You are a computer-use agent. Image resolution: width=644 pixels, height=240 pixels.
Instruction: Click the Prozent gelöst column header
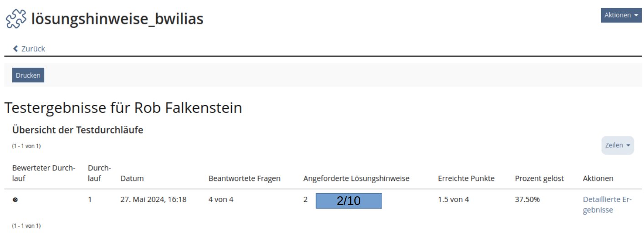[539, 179]
